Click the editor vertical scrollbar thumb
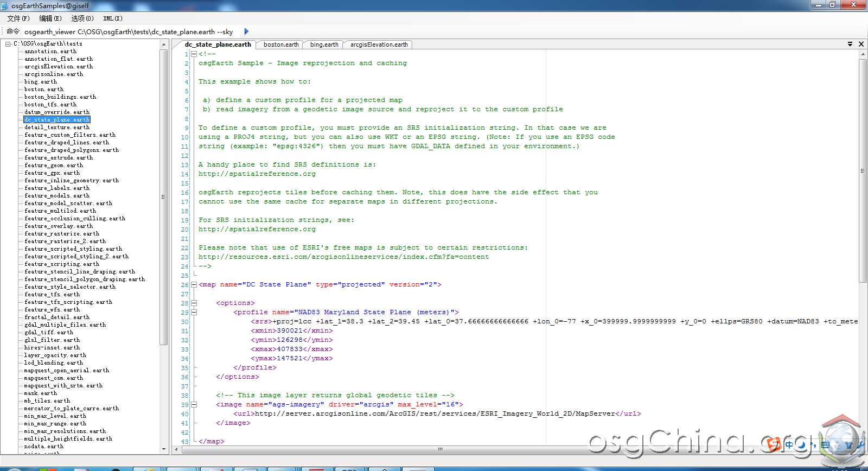The height and width of the screenshot is (471, 868). 863,170
